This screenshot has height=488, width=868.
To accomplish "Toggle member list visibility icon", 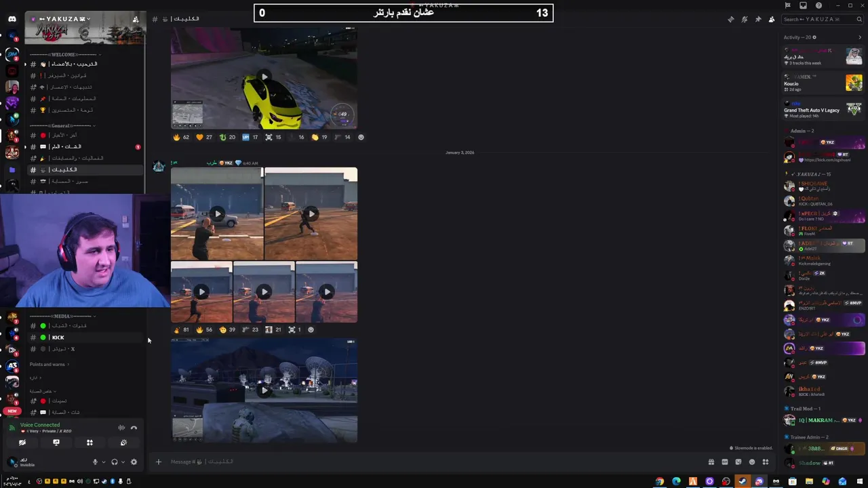I will [x=772, y=19].
